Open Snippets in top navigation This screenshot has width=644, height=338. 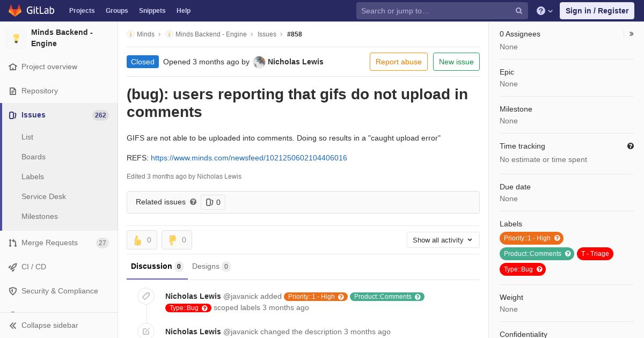(x=152, y=11)
